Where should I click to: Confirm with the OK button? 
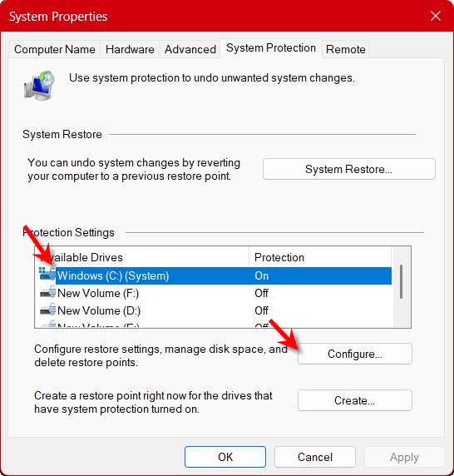[x=225, y=457]
